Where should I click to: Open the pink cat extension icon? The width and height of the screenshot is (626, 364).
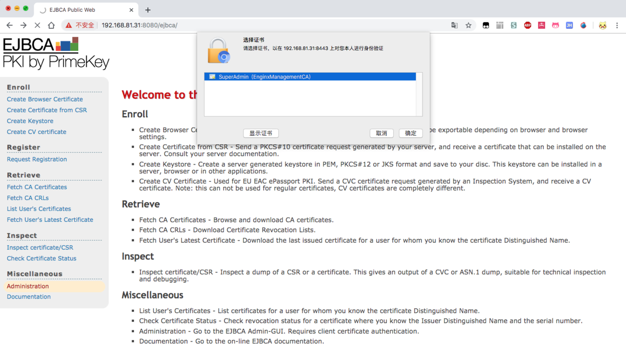pyautogui.click(x=556, y=25)
